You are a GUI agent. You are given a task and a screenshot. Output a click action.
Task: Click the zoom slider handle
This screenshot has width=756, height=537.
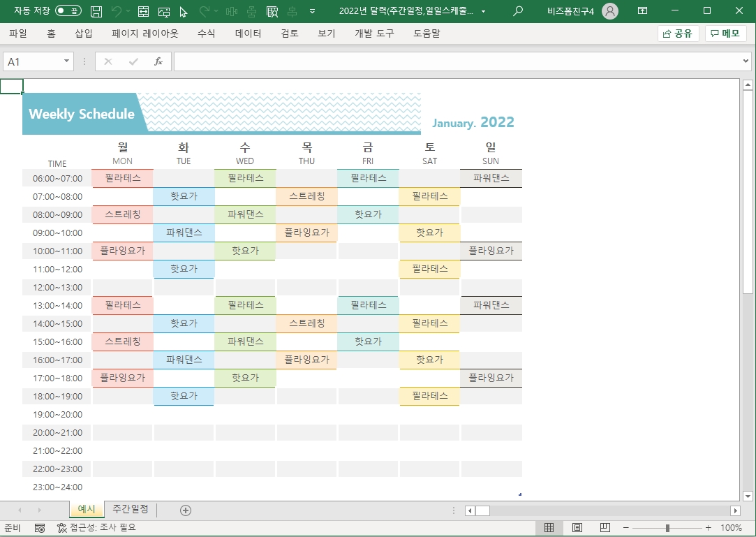point(668,528)
